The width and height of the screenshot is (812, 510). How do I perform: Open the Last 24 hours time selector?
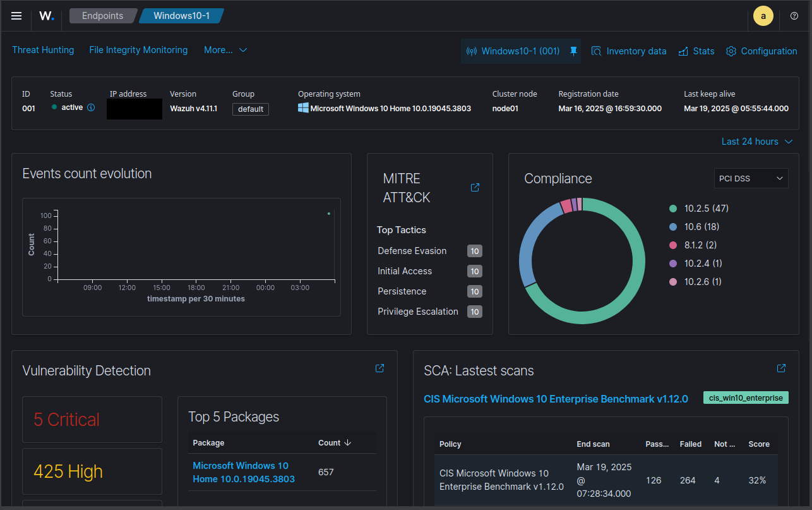757,142
